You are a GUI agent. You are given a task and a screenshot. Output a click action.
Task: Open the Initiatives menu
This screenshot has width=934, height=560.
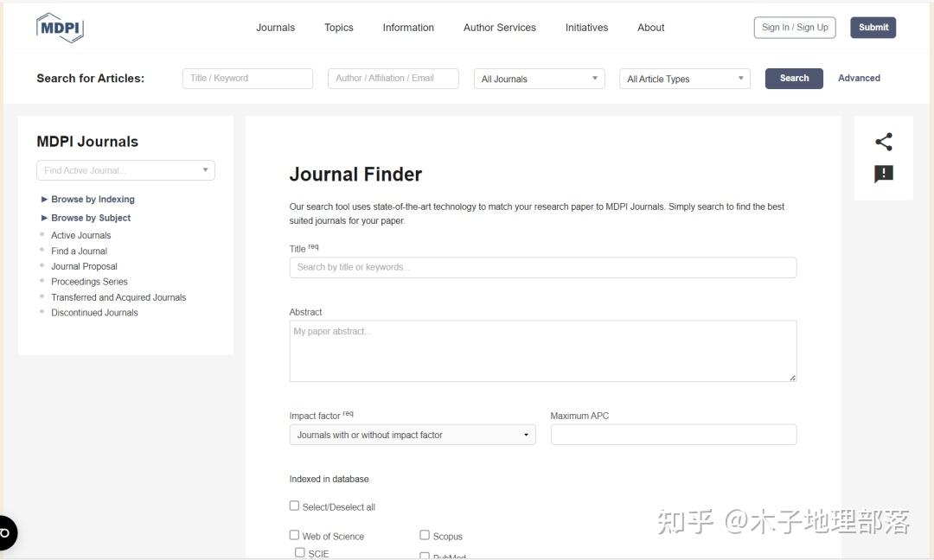click(x=586, y=28)
